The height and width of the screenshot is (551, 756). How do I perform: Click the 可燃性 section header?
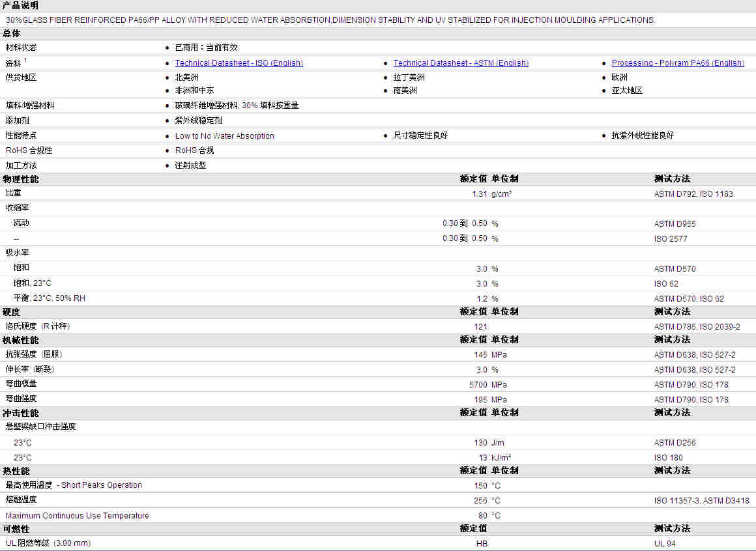click(x=16, y=528)
